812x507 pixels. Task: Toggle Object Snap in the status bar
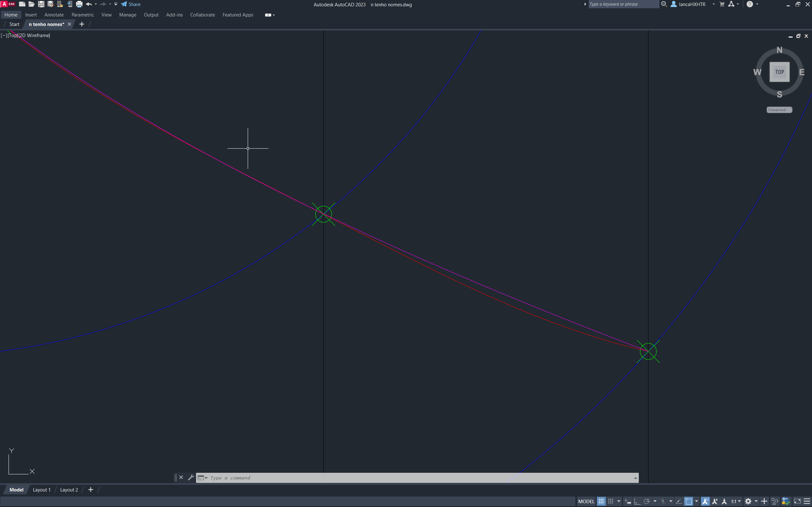click(x=689, y=501)
